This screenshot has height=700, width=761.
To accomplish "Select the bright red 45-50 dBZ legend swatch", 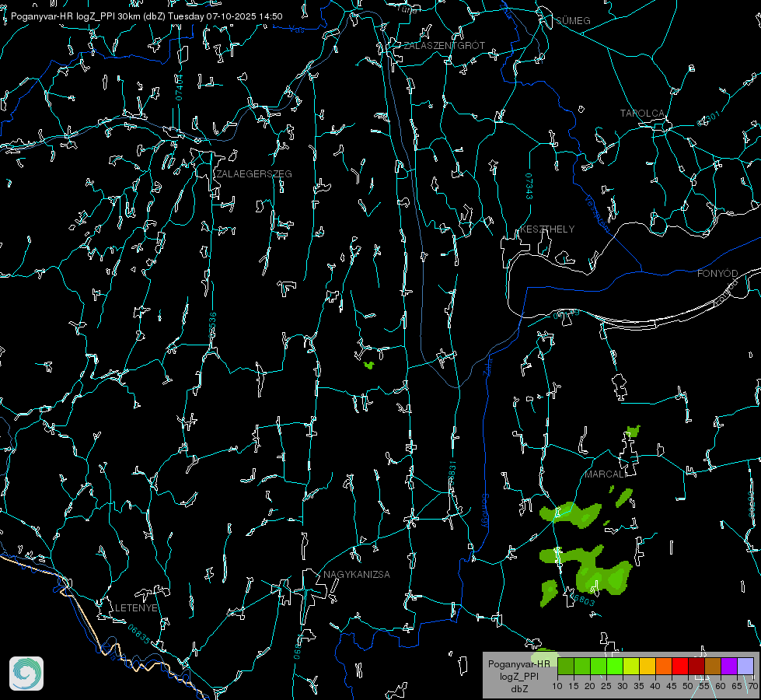I will (x=680, y=666).
